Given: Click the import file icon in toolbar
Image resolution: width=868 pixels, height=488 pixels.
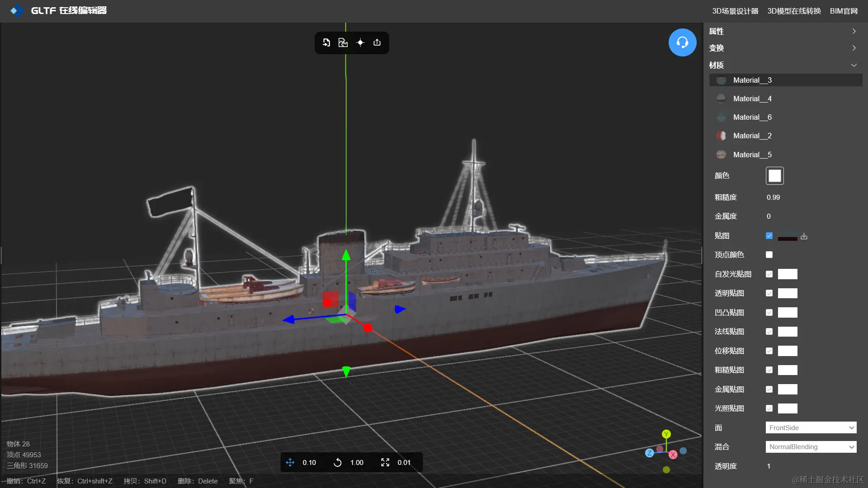Looking at the screenshot, I should [x=326, y=42].
